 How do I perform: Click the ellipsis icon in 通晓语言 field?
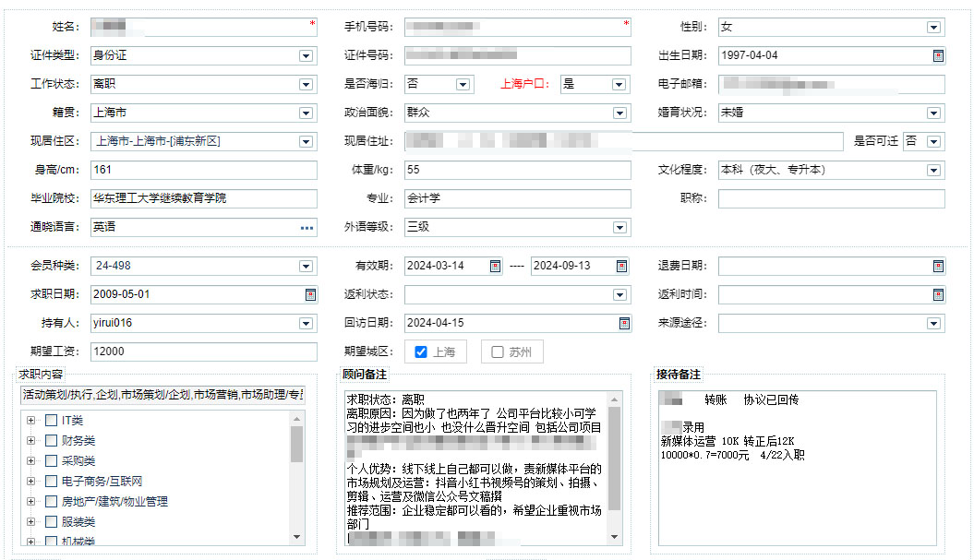(x=307, y=228)
